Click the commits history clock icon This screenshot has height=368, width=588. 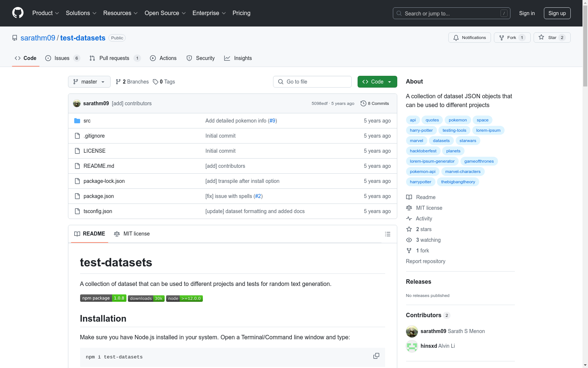pyautogui.click(x=363, y=103)
